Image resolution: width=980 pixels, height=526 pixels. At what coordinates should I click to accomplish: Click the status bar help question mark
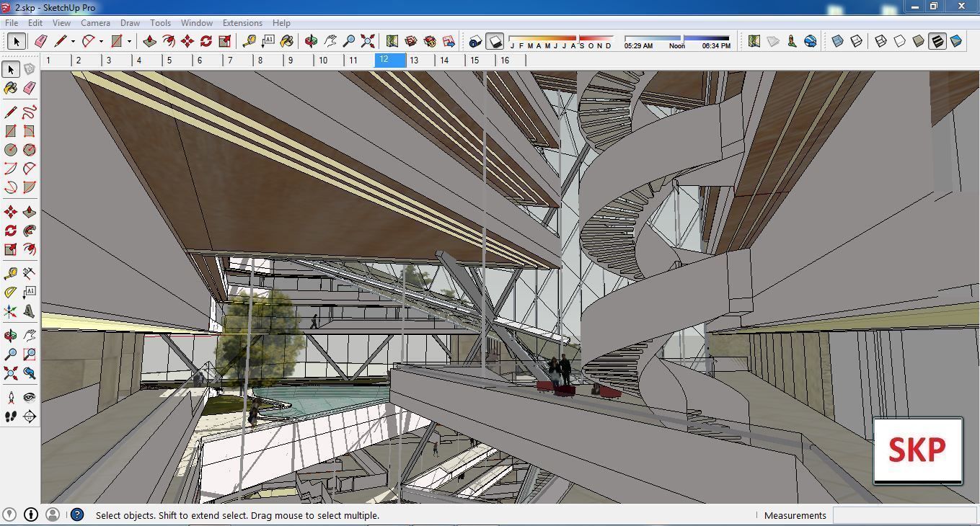(x=76, y=514)
